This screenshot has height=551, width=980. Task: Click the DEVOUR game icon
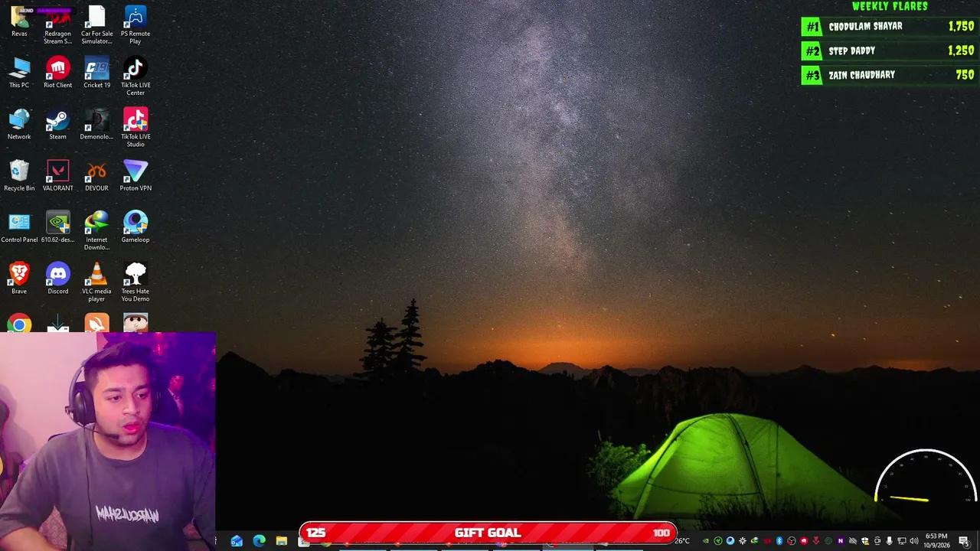[96, 176]
